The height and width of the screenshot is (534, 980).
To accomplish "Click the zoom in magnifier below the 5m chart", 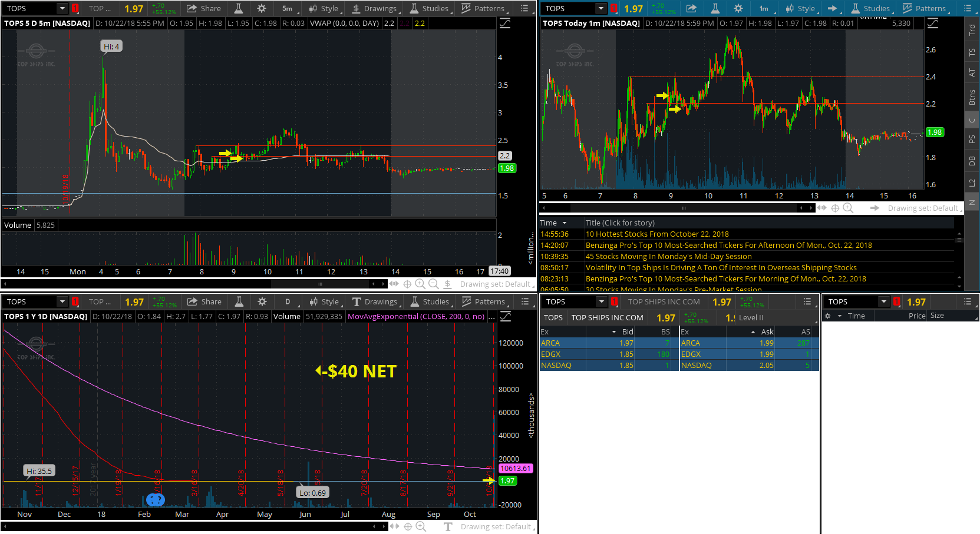I will (x=420, y=284).
